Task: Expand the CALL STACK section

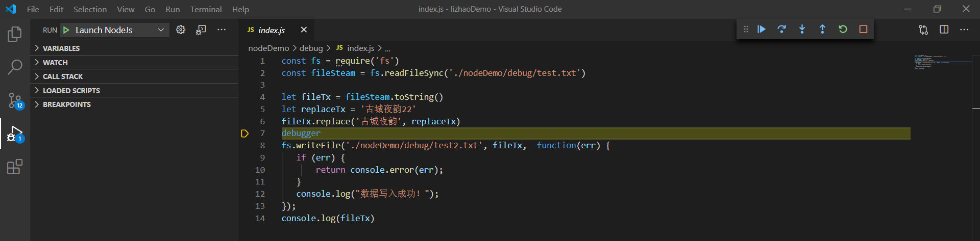Action: [62, 76]
